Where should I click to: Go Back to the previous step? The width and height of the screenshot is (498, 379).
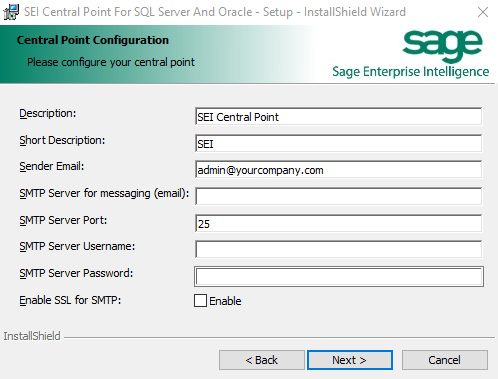pyautogui.click(x=262, y=360)
